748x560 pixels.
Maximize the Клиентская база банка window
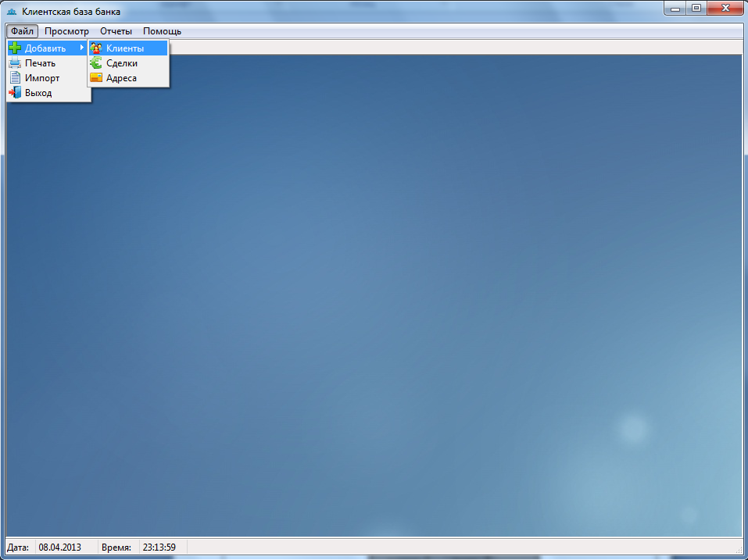point(696,9)
